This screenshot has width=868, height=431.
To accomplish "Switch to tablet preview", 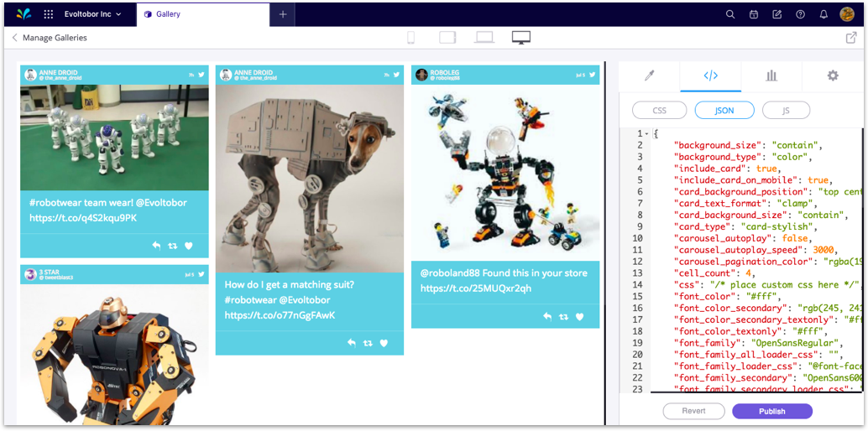I will point(447,38).
